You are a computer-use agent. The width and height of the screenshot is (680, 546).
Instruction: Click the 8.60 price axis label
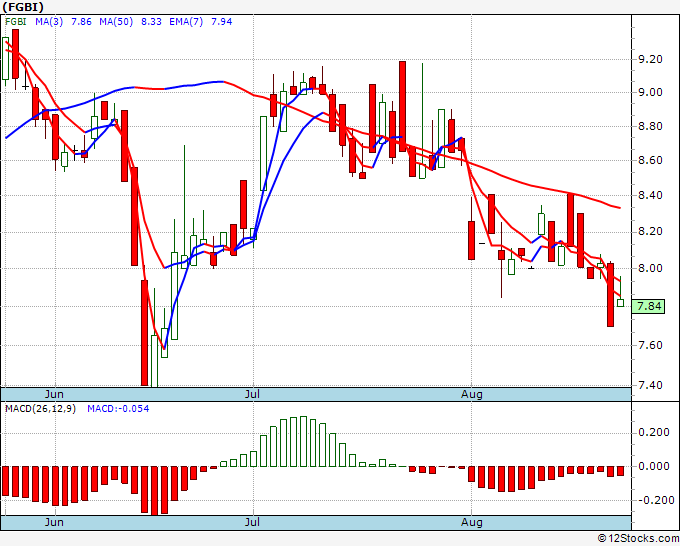[650, 160]
